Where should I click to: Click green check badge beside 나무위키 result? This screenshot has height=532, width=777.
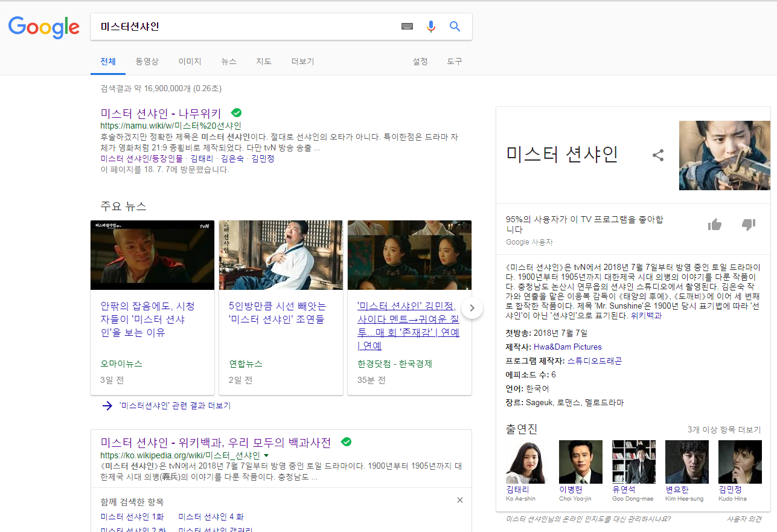point(237,113)
